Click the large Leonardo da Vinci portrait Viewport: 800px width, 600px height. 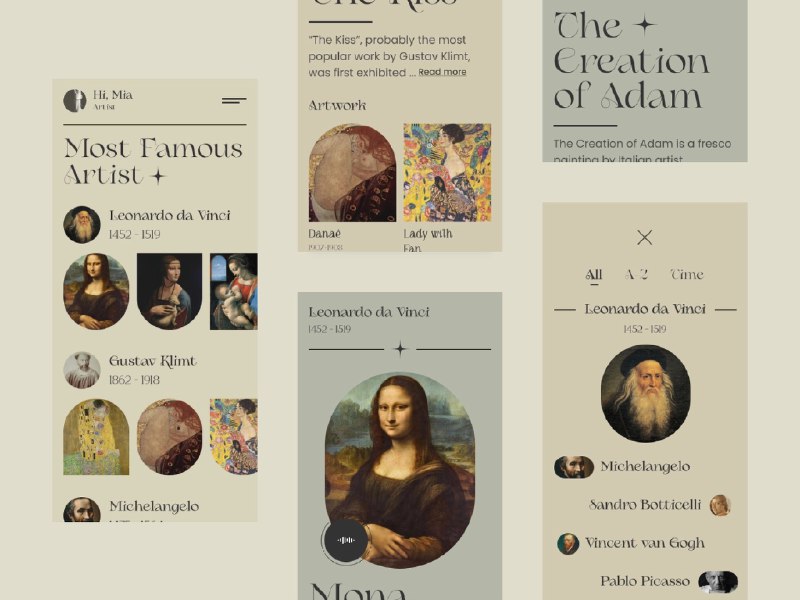[645, 393]
